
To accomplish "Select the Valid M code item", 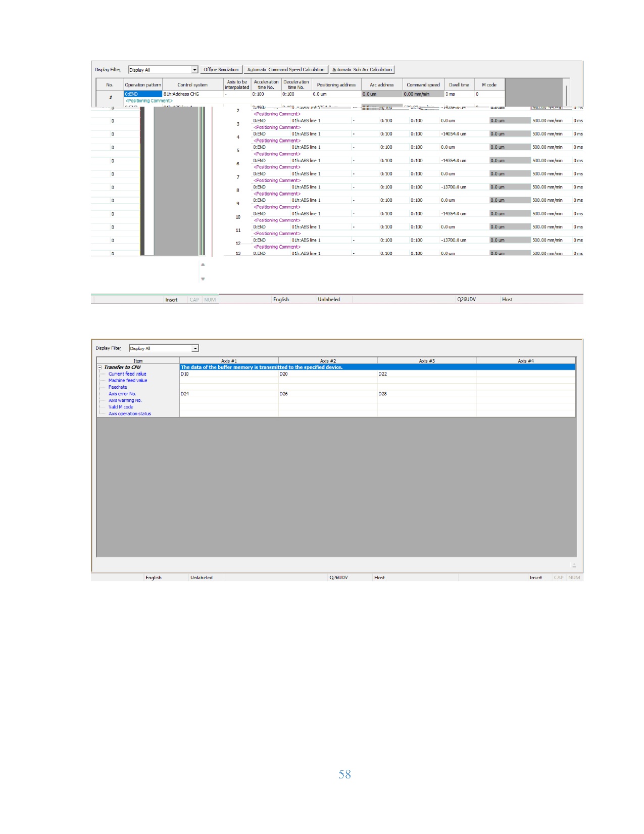I will 121,407.
